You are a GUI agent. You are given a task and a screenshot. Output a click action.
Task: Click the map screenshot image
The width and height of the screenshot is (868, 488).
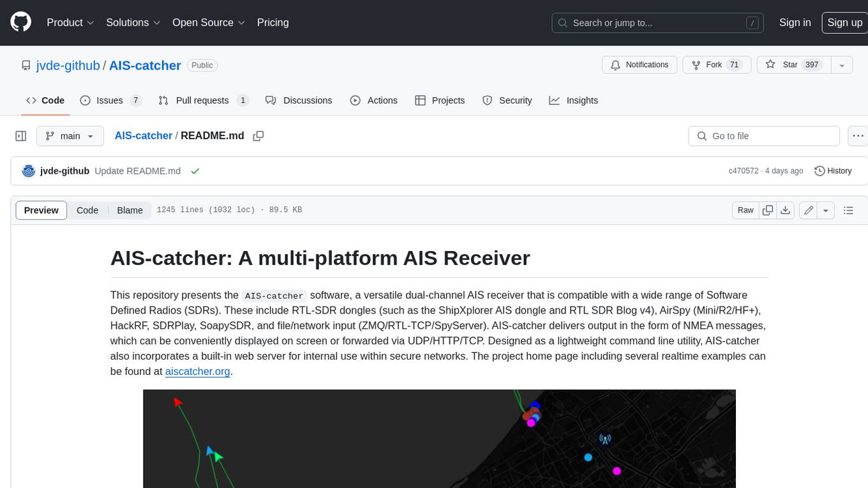[439, 439]
